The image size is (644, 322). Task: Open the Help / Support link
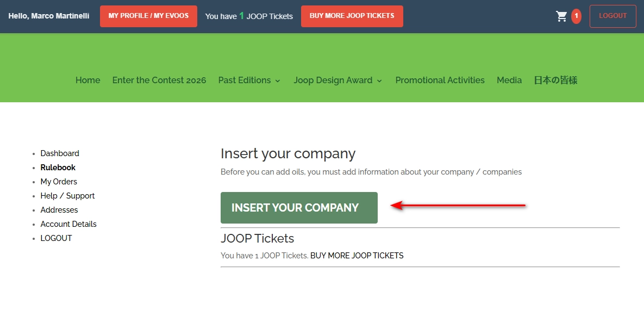[x=68, y=196]
